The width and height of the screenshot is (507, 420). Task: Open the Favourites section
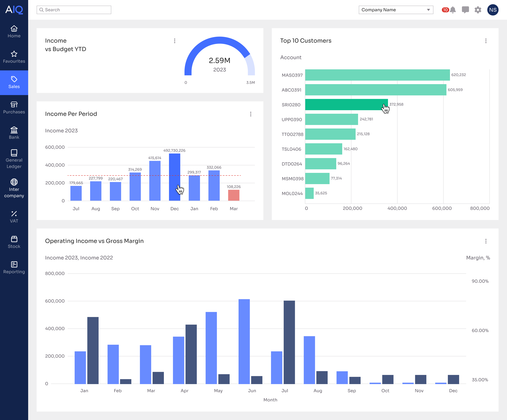tap(14, 57)
